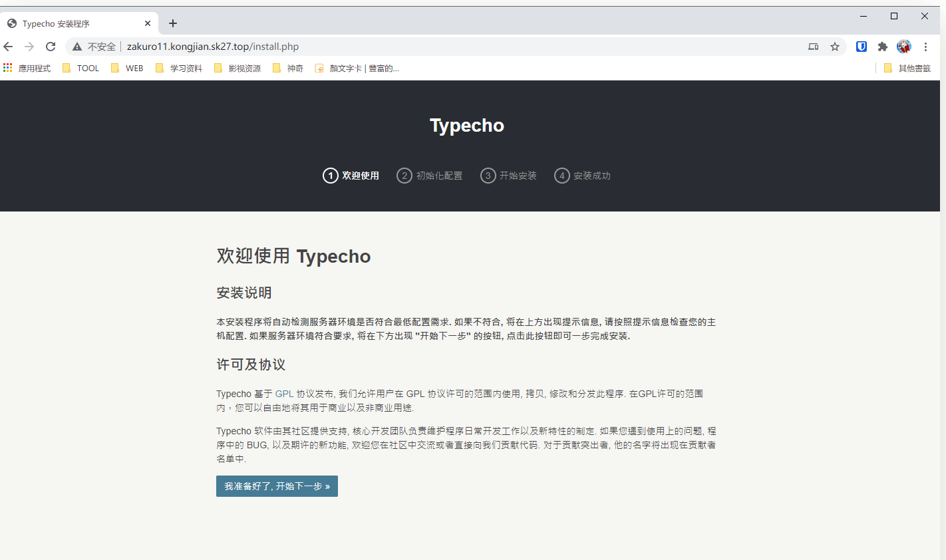Reload the Typecho install page
This screenshot has height=560, width=946.
click(x=51, y=47)
